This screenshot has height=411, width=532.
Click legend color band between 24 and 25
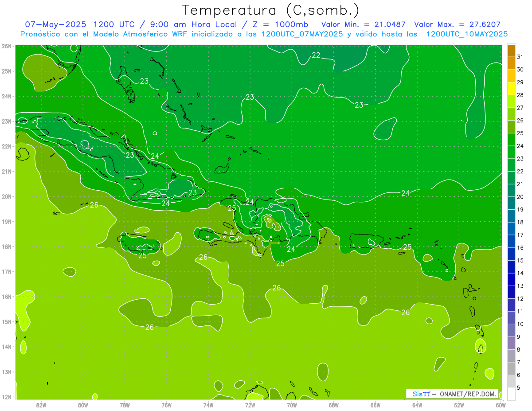click(x=511, y=140)
